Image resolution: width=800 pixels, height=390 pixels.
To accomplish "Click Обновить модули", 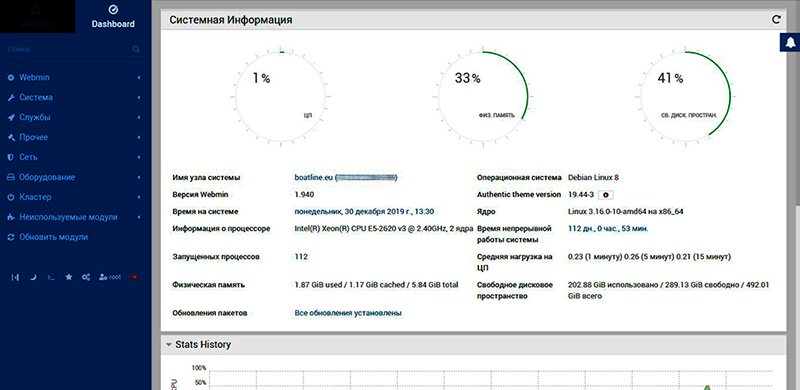I will (76, 237).
